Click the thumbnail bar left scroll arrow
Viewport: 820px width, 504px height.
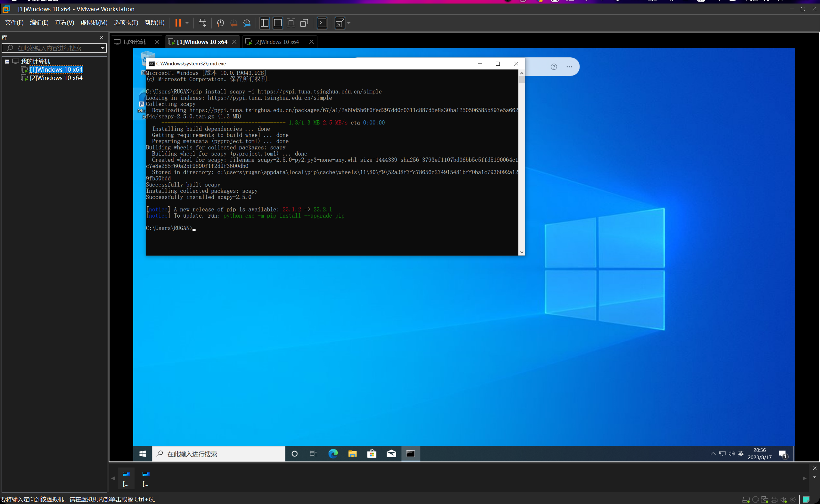tap(113, 478)
